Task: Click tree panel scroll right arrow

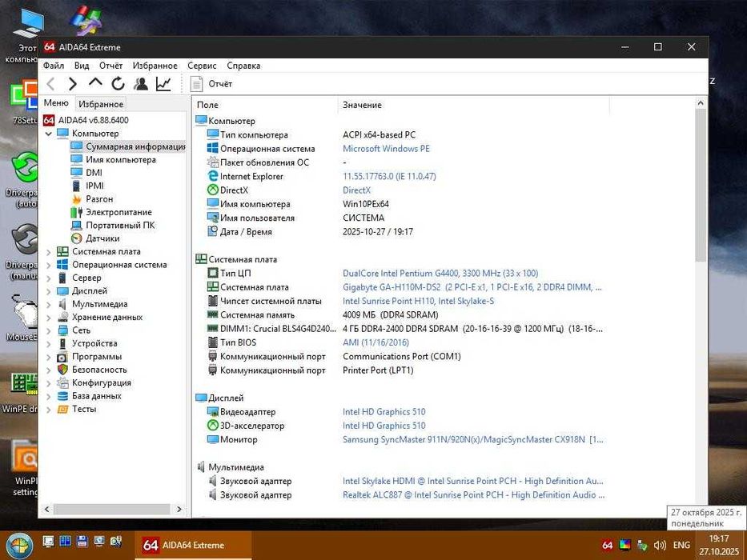Action: tap(179, 509)
